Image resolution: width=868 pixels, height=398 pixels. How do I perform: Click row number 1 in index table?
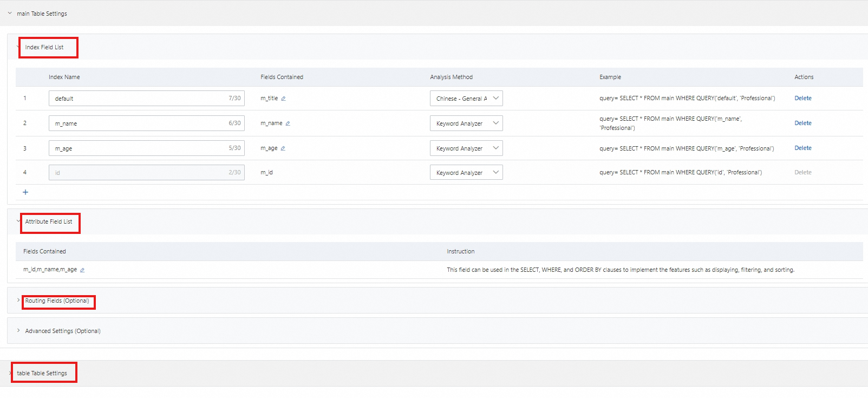pos(25,98)
